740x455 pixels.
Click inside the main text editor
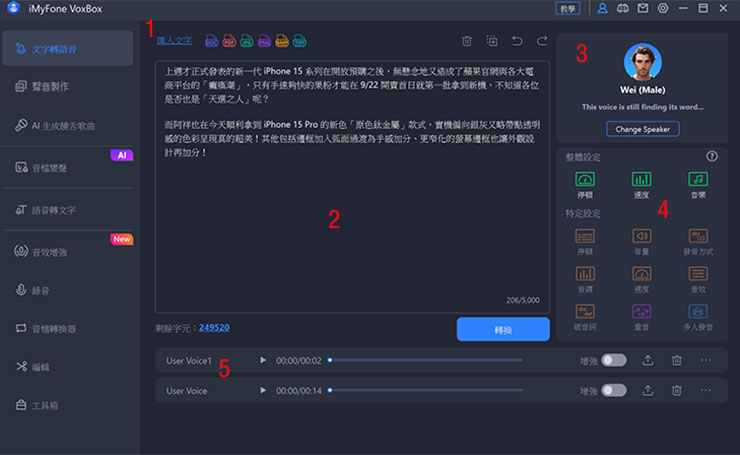click(352, 187)
